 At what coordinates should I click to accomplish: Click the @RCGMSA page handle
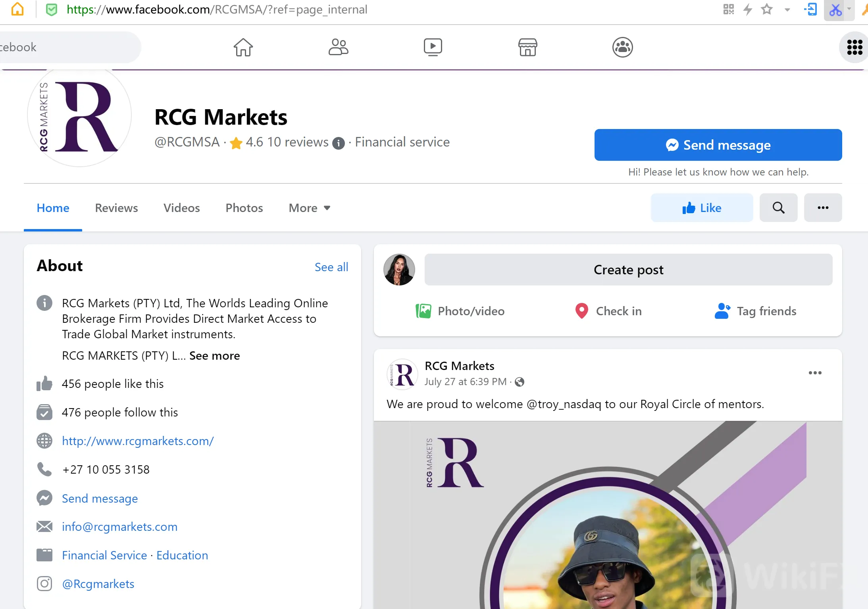[x=187, y=142]
